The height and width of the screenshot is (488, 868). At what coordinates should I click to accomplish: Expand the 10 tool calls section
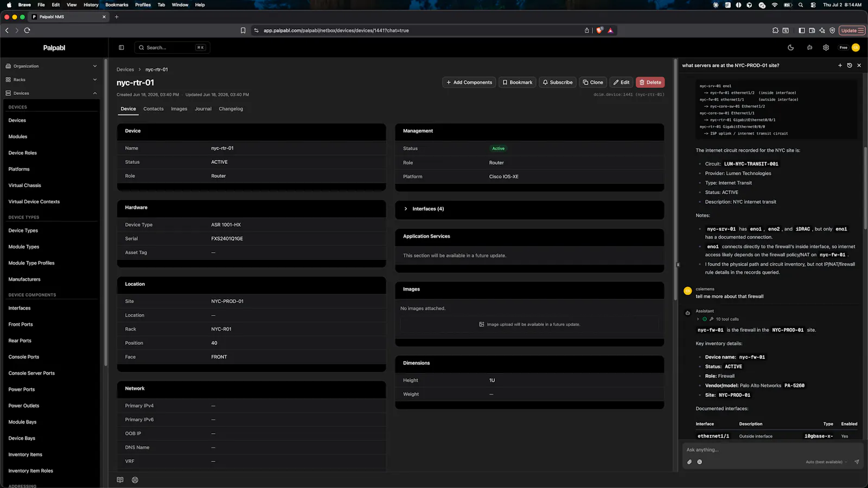718,319
